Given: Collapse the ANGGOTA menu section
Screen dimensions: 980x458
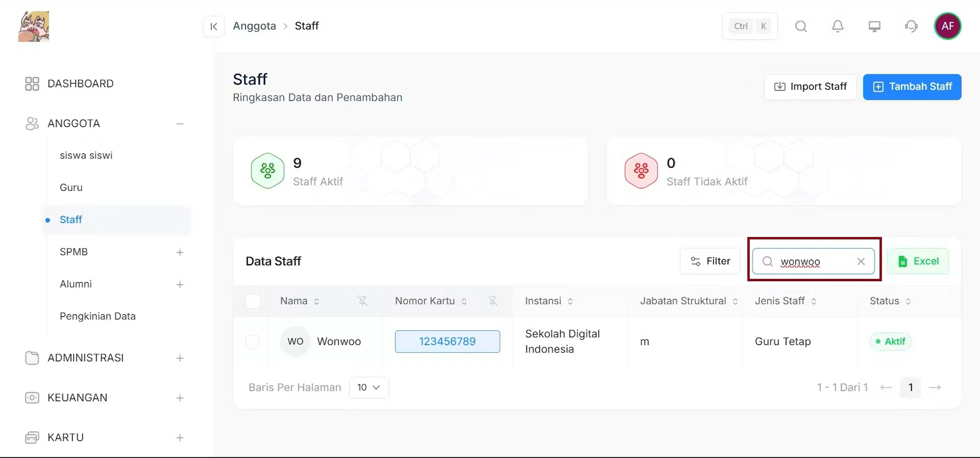Looking at the screenshot, I should click(x=180, y=124).
